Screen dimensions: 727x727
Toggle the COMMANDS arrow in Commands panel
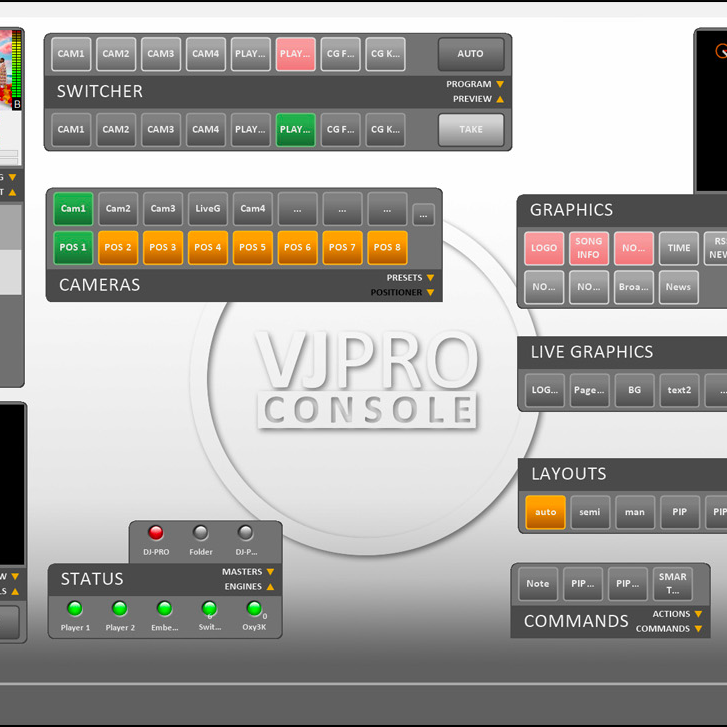click(x=698, y=629)
